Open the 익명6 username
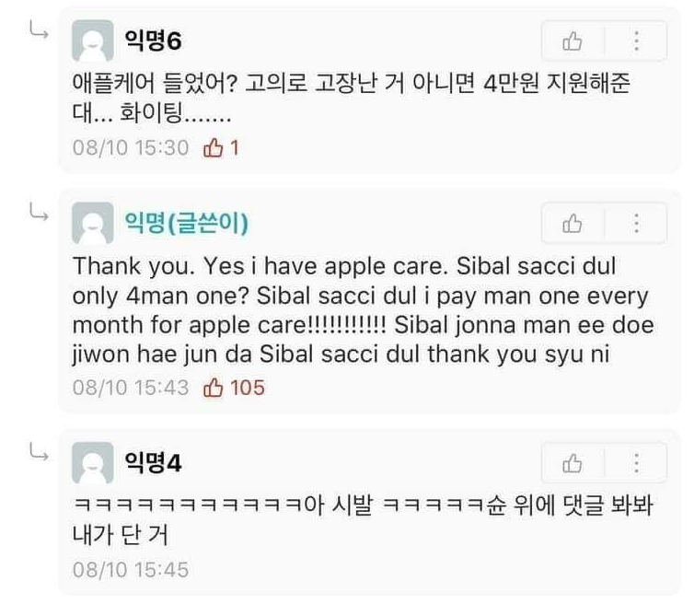694x616 pixels. [x=152, y=41]
